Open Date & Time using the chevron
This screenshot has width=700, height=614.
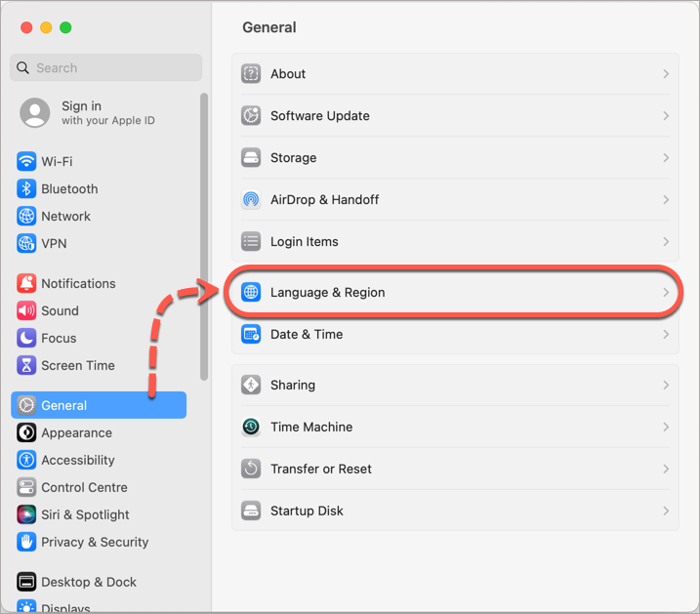[666, 334]
